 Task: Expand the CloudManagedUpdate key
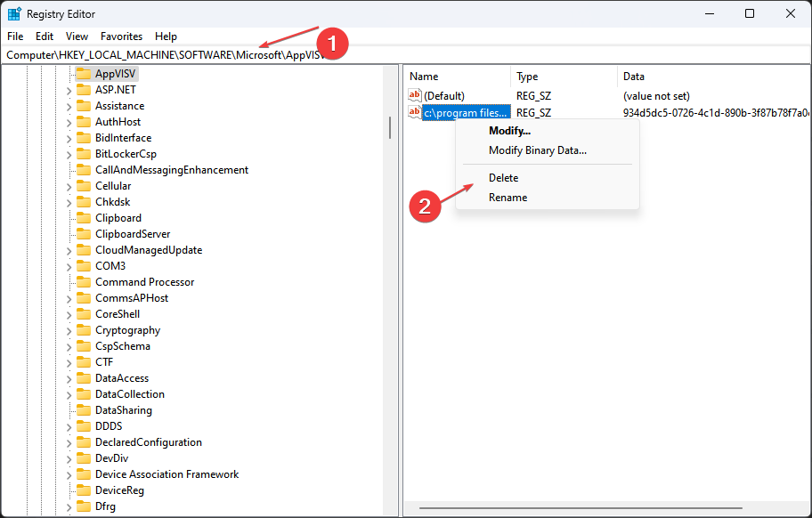69,251
